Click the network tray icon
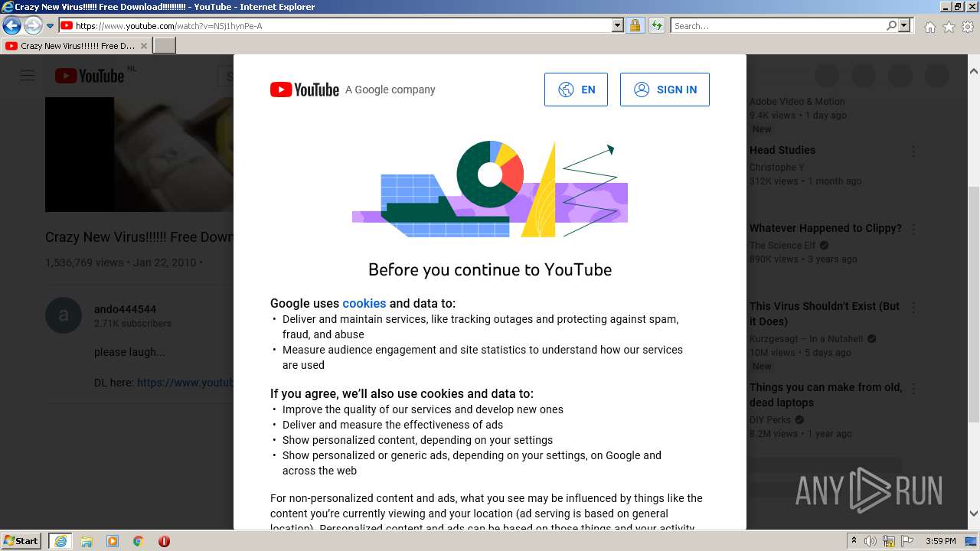980x551 pixels. [x=889, y=541]
